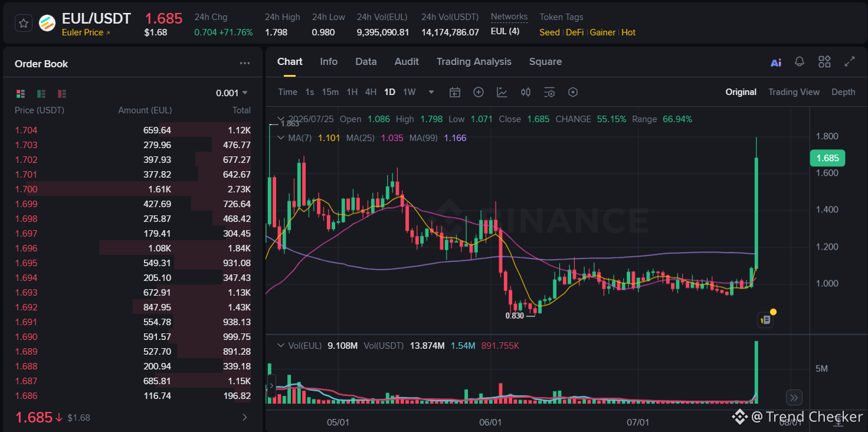Click the MA(7) value 1.101
Screen dimensions: 868x432
(329, 138)
